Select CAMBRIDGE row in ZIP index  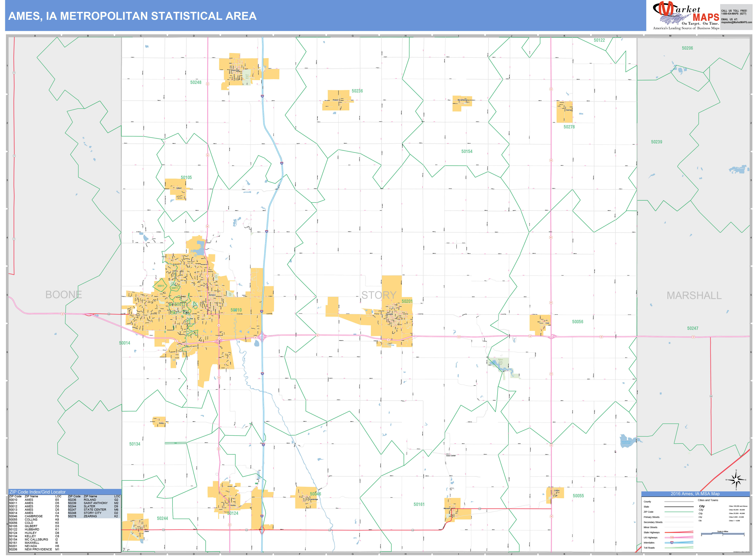pos(34,516)
